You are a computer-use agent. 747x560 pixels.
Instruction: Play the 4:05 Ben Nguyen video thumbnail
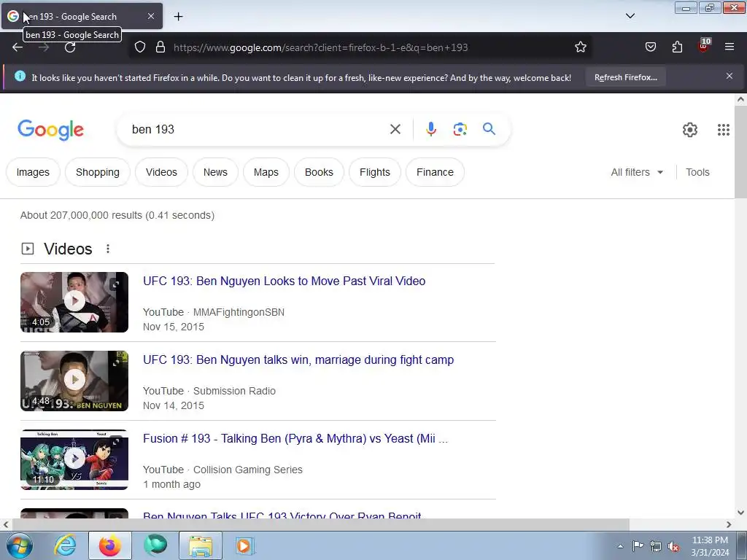[x=74, y=302]
